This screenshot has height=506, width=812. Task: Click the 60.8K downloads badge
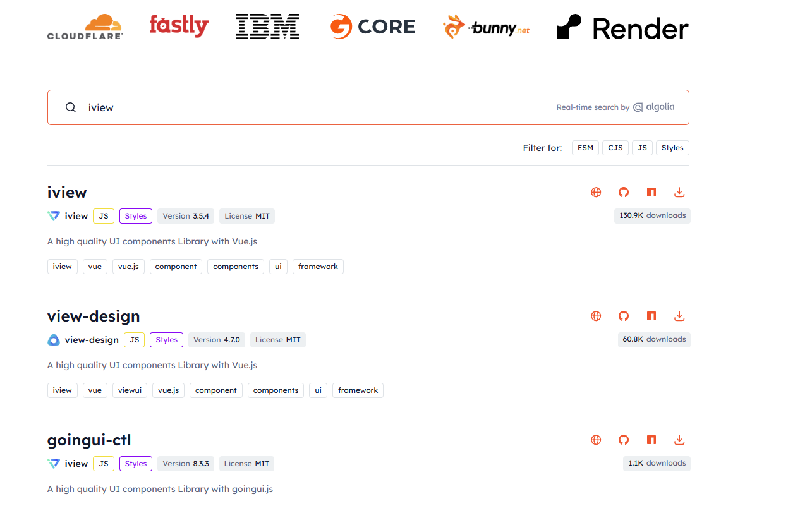point(654,339)
